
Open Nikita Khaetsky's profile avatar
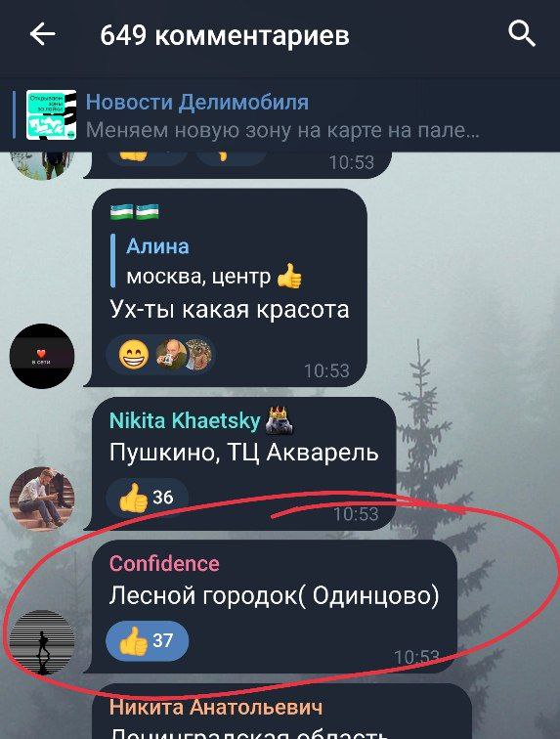(42, 499)
